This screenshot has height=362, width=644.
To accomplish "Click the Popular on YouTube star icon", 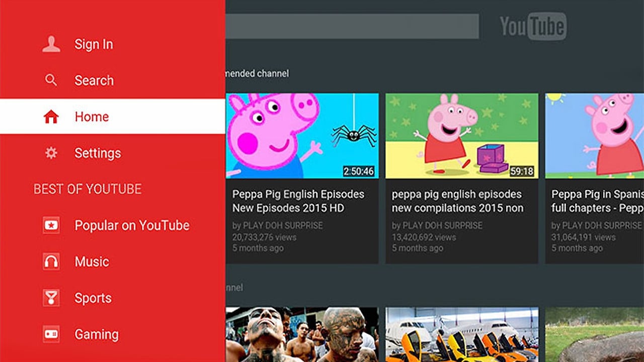I will click(50, 225).
